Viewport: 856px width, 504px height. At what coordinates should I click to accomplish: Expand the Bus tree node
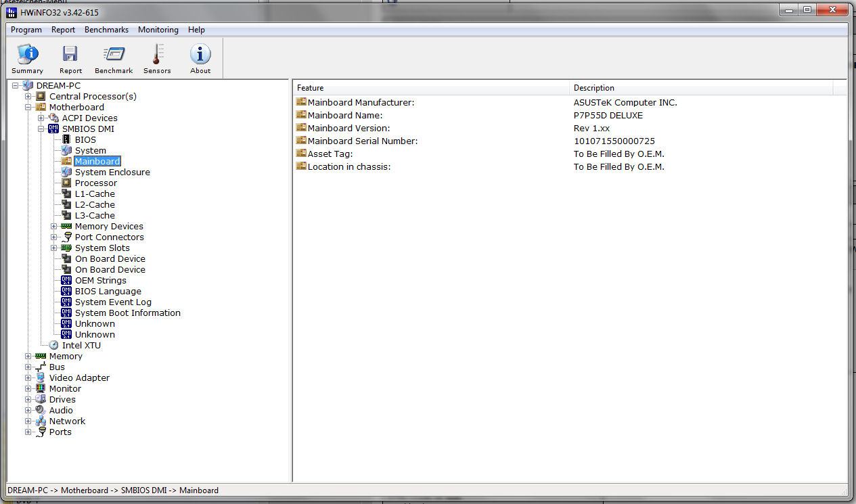pos(28,367)
